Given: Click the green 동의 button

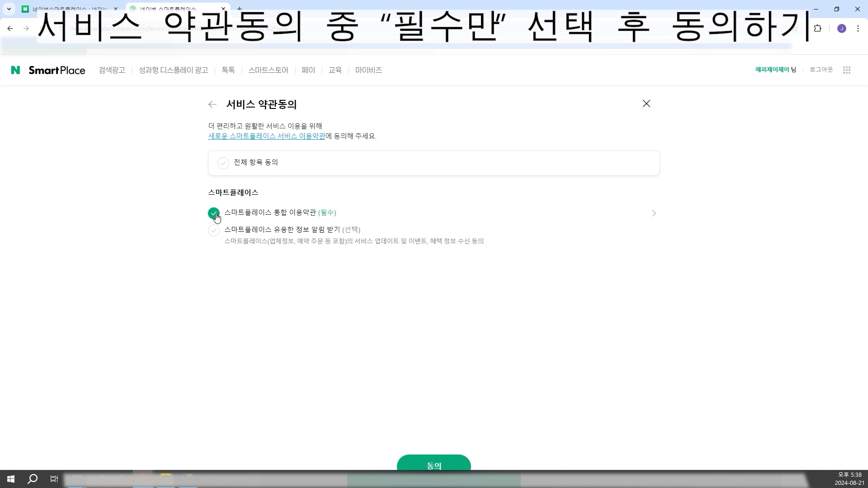Looking at the screenshot, I should click(434, 463).
